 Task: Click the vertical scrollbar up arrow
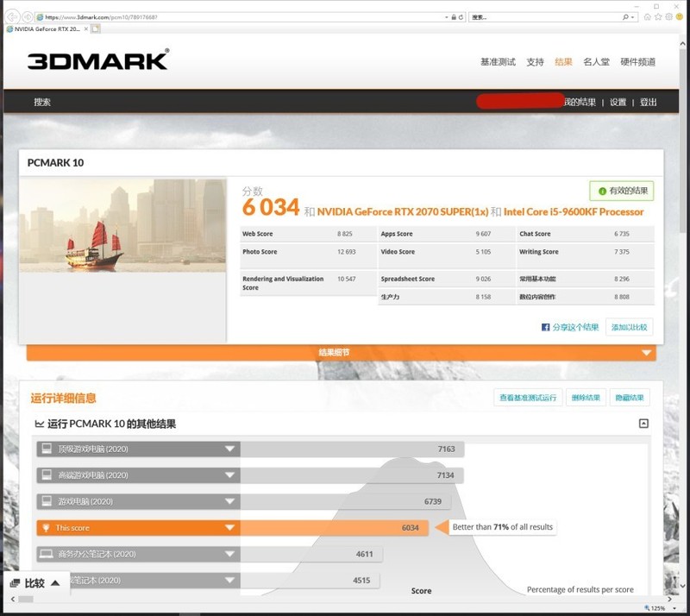[x=682, y=44]
